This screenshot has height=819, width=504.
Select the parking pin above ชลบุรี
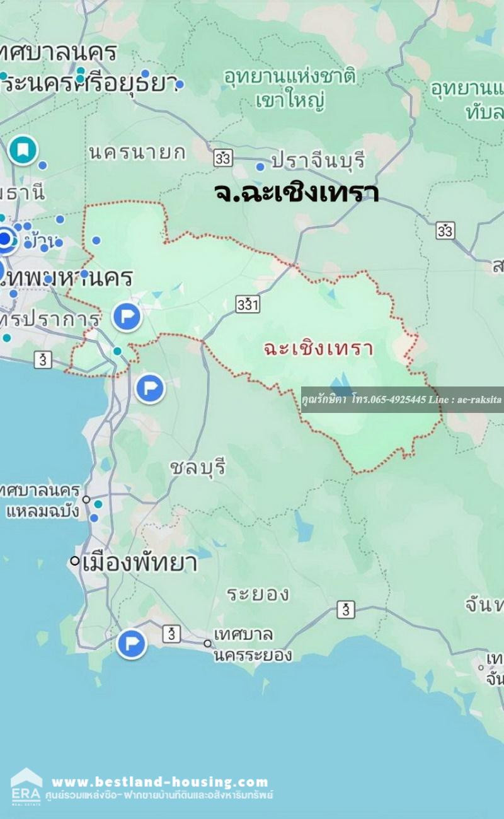(150, 388)
